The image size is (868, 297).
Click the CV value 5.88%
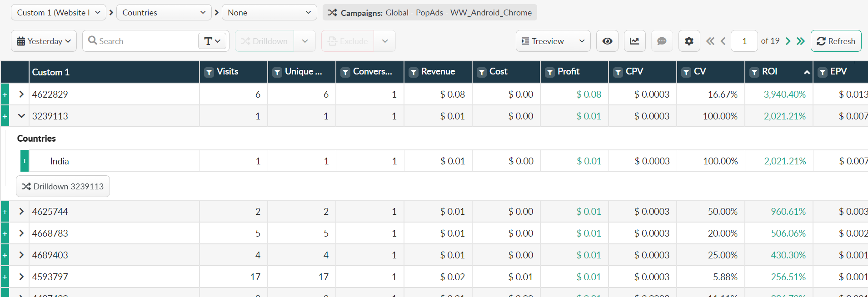(725, 277)
